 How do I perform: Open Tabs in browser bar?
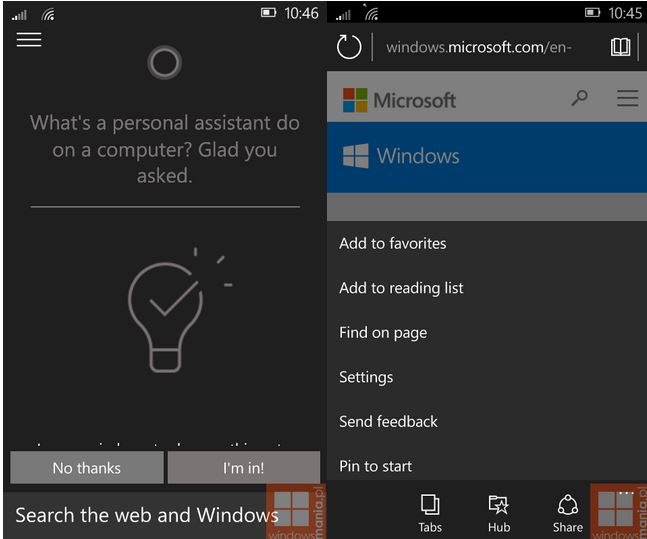click(x=430, y=512)
